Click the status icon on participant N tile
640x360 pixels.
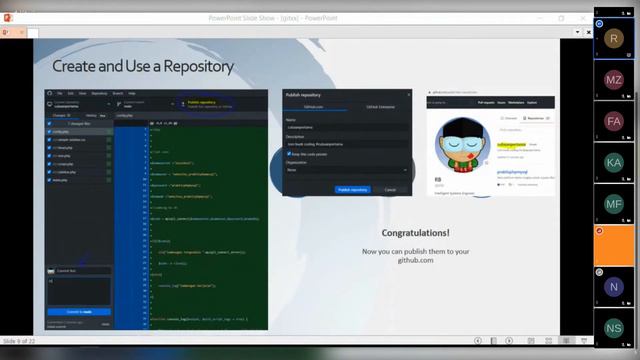tap(599, 272)
